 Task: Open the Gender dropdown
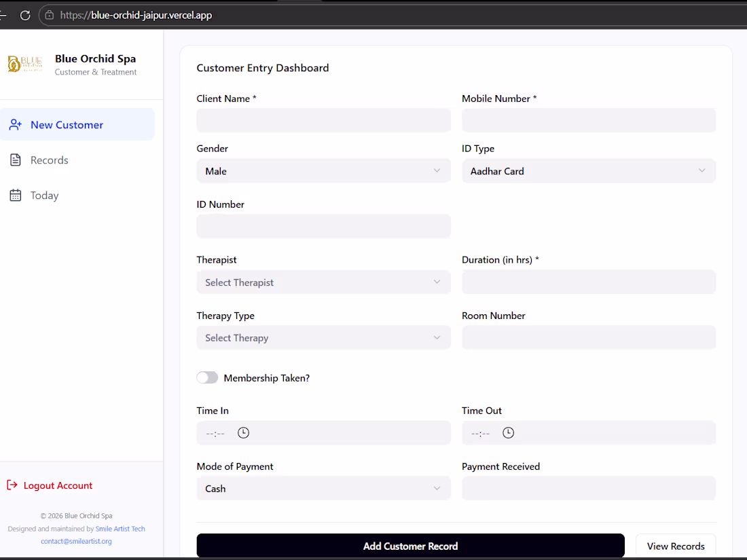coord(323,171)
